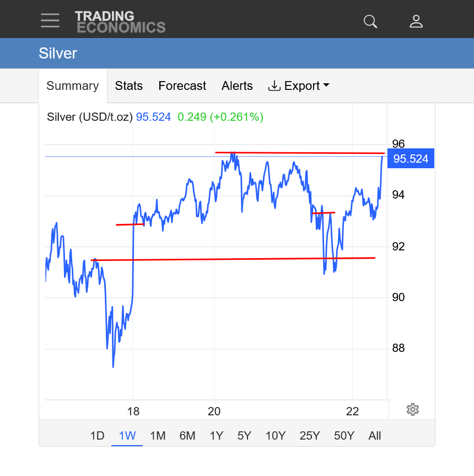
Task: Select the 1W time range
Action: tap(127, 436)
